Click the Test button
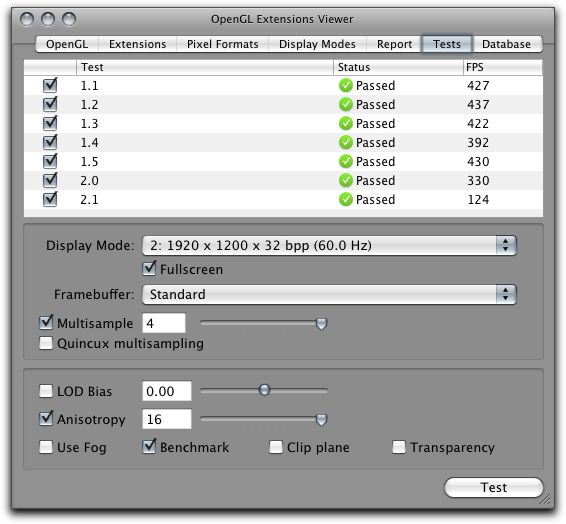The width and height of the screenshot is (566, 524). coord(493,488)
